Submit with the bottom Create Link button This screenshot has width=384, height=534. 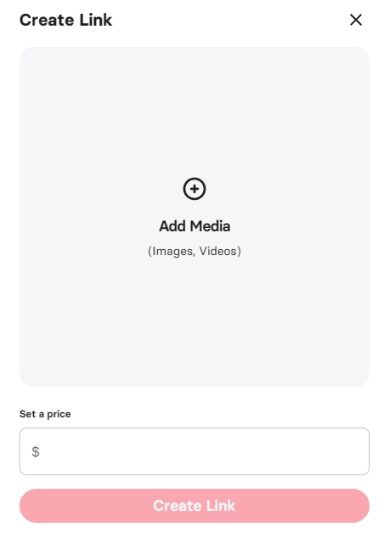coord(194,506)
